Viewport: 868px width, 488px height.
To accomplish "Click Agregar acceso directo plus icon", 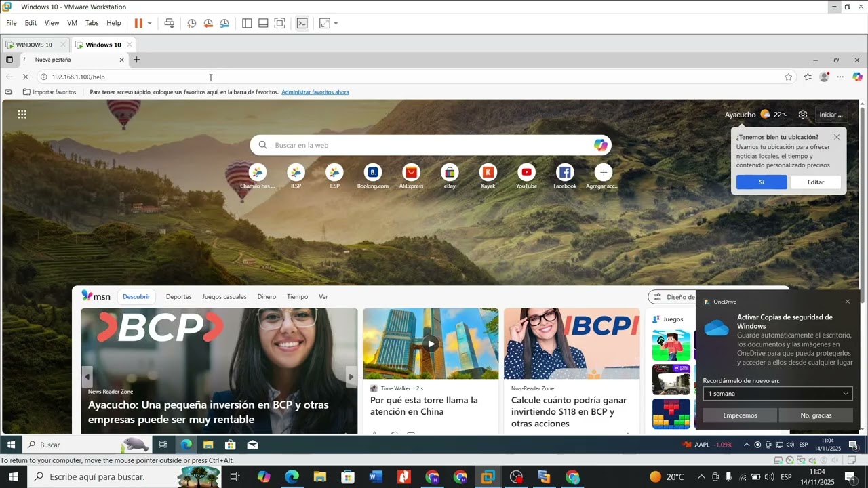I will click(603, 173).
